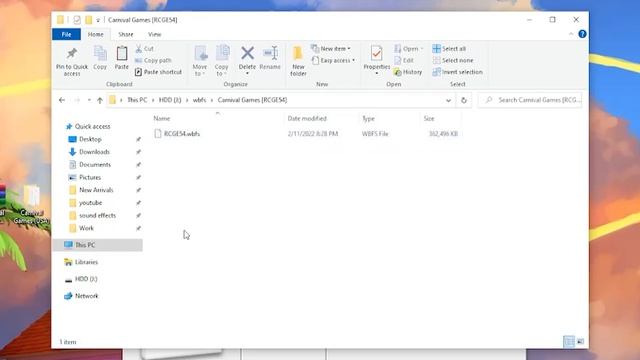Open Documents in the navigation pane
640x360 pixels.
95,164
